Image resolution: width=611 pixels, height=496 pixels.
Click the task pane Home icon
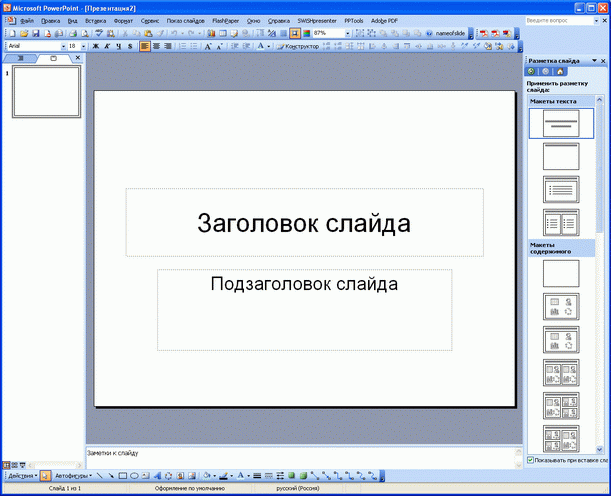(x=560, y=71)
